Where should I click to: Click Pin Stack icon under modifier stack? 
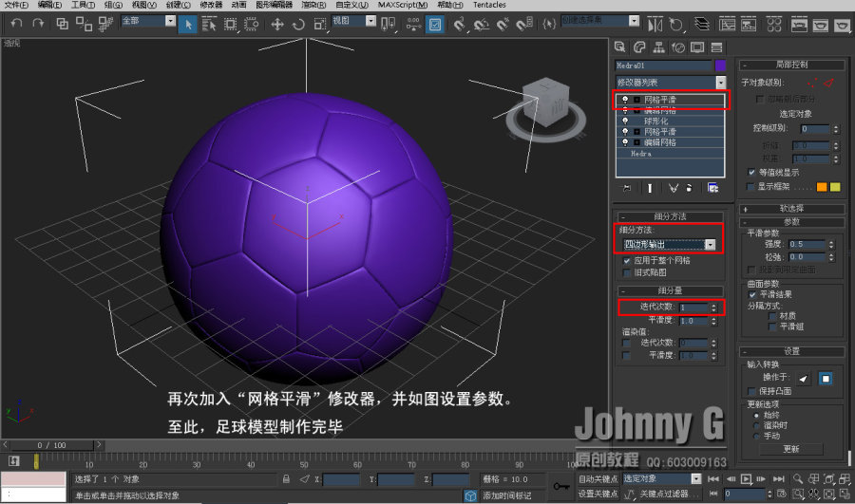pos(627,188)
